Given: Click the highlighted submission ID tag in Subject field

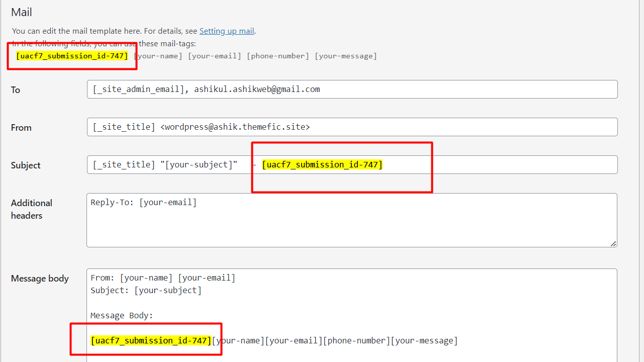Looking at the screenshot, I should tap(322, 165).
